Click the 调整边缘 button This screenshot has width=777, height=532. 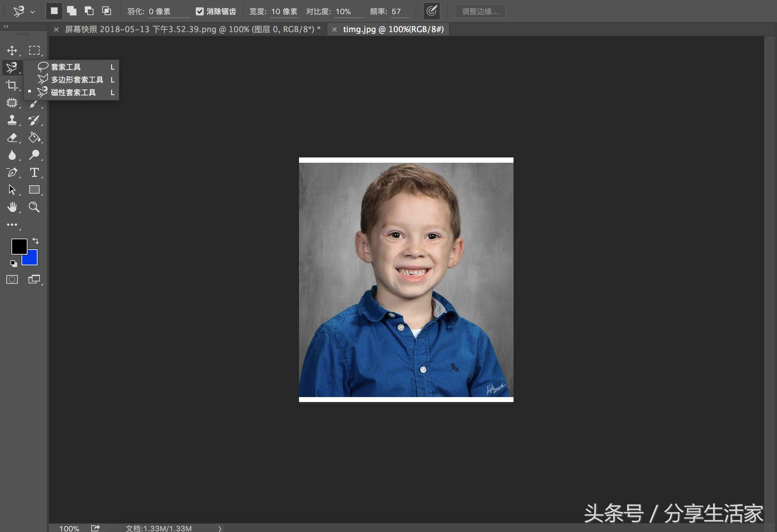pos(480,11)
